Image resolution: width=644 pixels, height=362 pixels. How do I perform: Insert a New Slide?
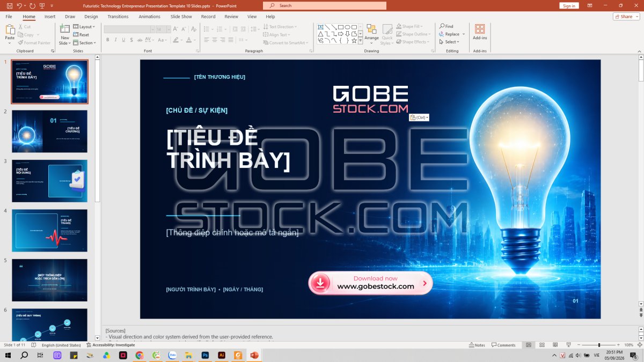click(x=65, y=34)
